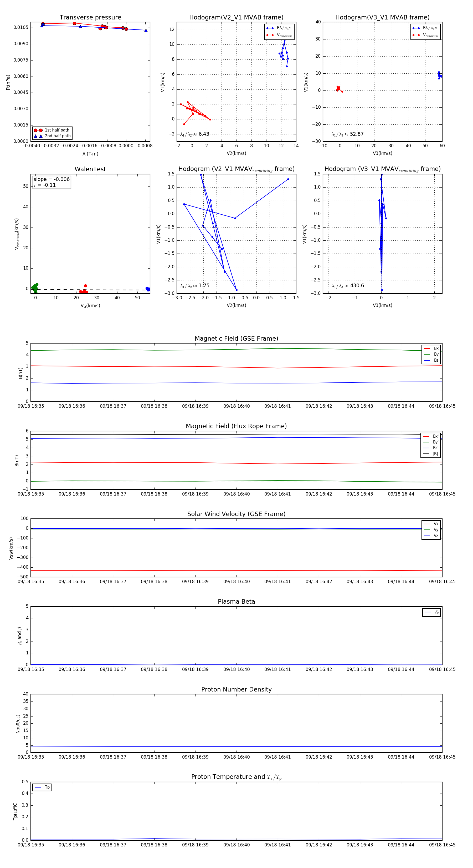
Task: Click 'Magnetic Field (GSE Frame)' title
Action: (x=236, y=339)
